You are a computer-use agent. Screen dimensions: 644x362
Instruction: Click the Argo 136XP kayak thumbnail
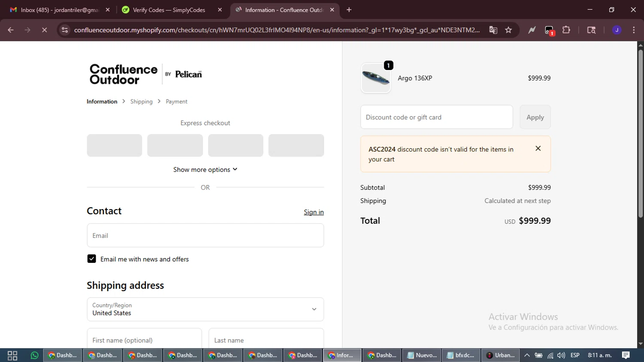[376, 78]
